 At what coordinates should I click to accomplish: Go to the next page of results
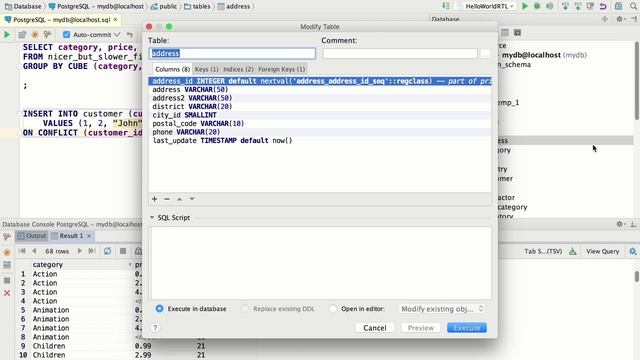[80, 251]
